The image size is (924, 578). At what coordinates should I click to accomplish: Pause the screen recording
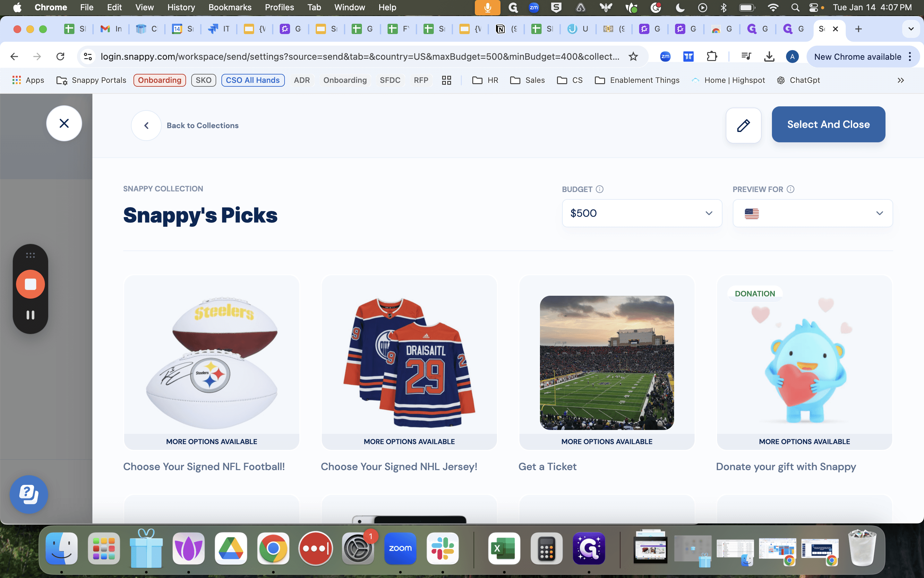(x=30, y=315)
